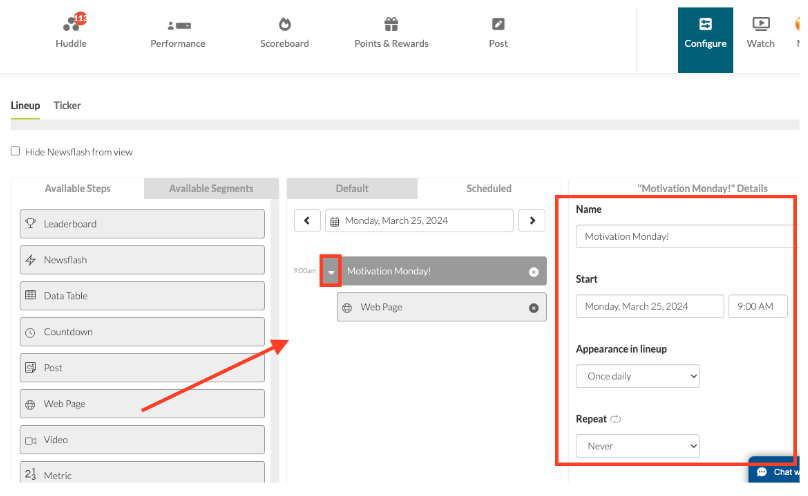Open Points & Rewards gift icon

tap(391, 24)
